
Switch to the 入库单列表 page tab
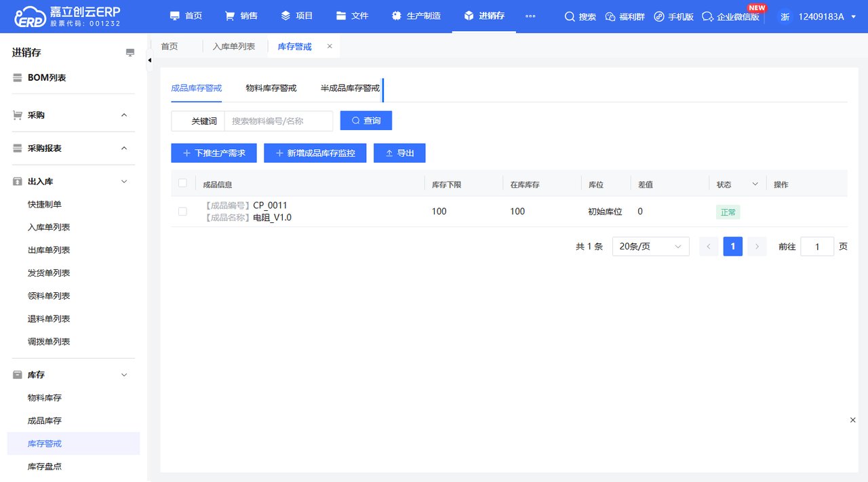click(x=234, y=46)
